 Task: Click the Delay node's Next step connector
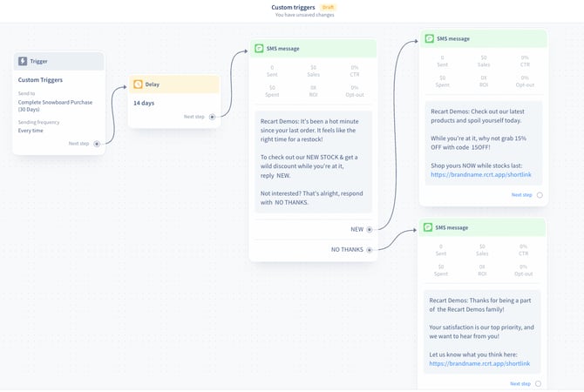tap(212, 117)
